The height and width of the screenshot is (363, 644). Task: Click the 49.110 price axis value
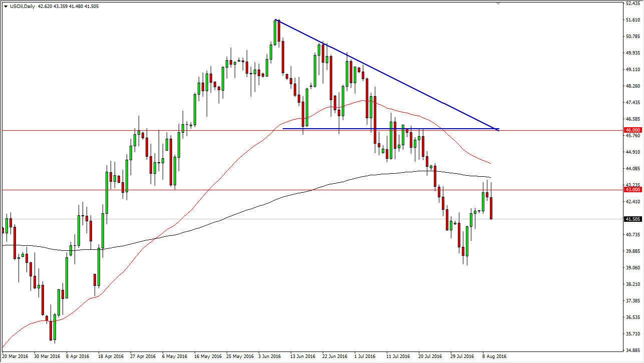633,69
